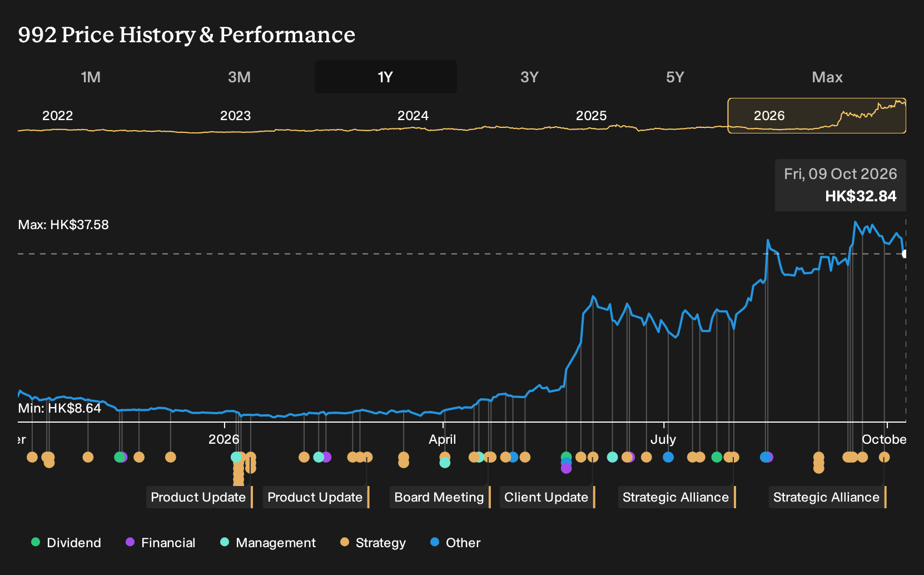Open the Board Meeting event label
Image resolution: width=924 pixels, height=575 pixels.
(440, 497)
